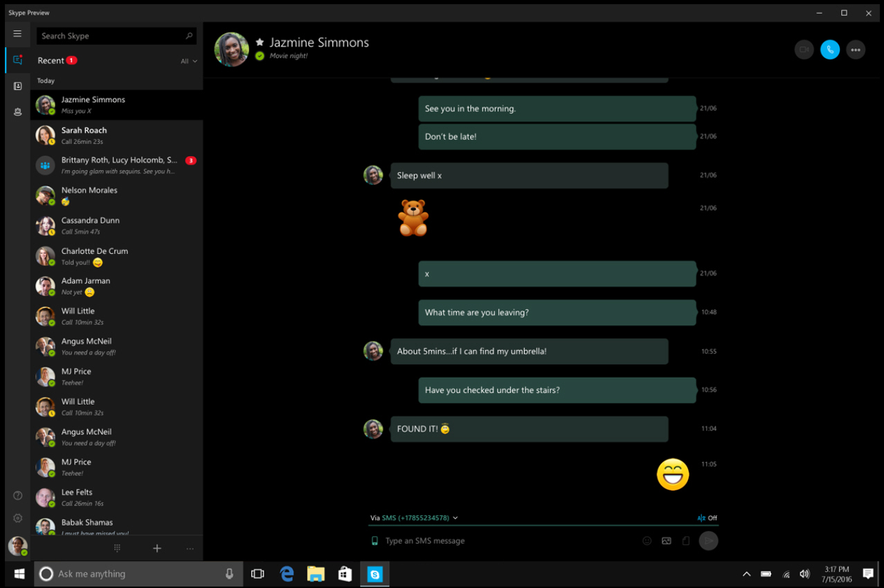Image resolution: width=884 pixels, height=588 pixels.
Task: Toggle Jazmine Simmons as a favorite
Action: click(x=260, y=42)
